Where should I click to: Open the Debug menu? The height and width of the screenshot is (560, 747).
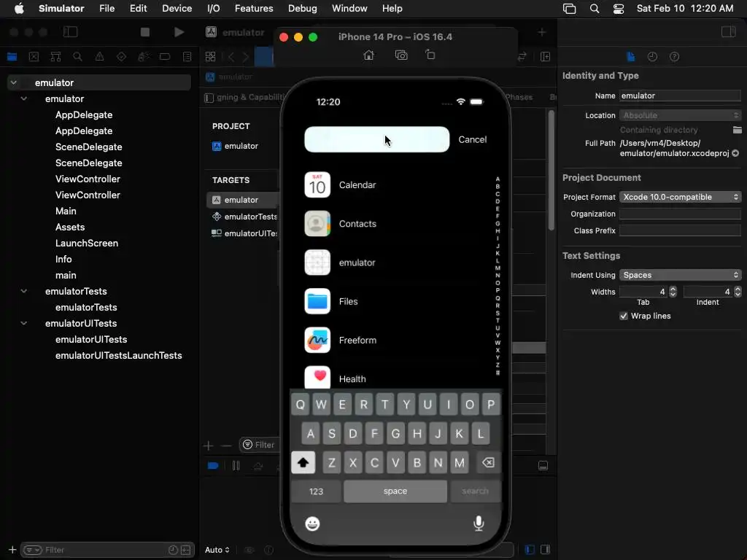(x=303, y=8)
